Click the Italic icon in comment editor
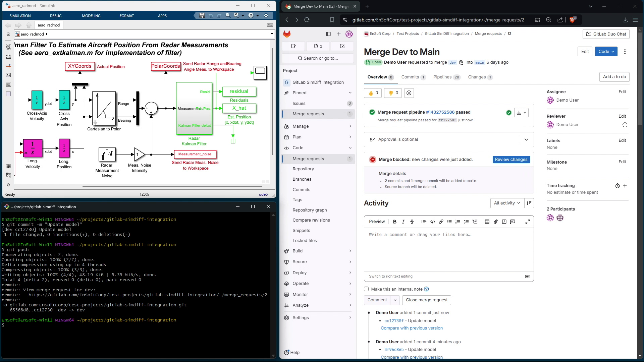This screenshot has width=644, height=362. point(403,222)
